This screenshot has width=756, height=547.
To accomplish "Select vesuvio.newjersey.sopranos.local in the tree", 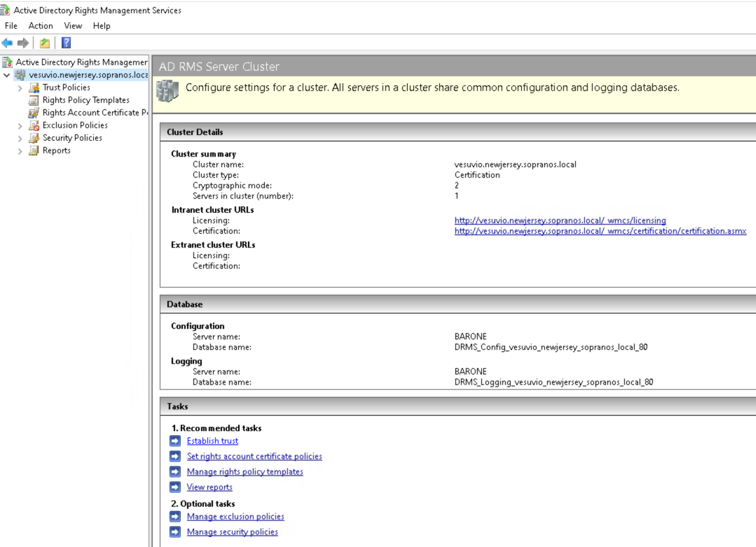I will [x=89, y=75].
